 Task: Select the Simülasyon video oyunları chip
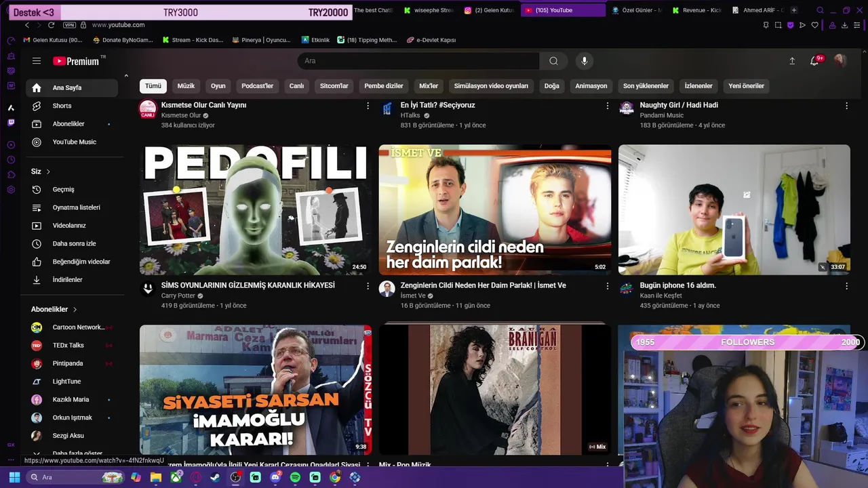491,86
